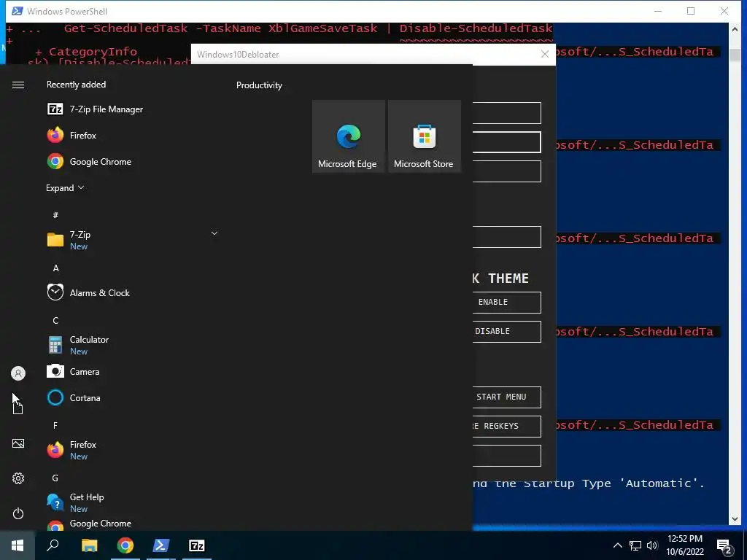Open the Microsoft Edge tile
This screenshot has width=747, height=560.
pos(348,136)
